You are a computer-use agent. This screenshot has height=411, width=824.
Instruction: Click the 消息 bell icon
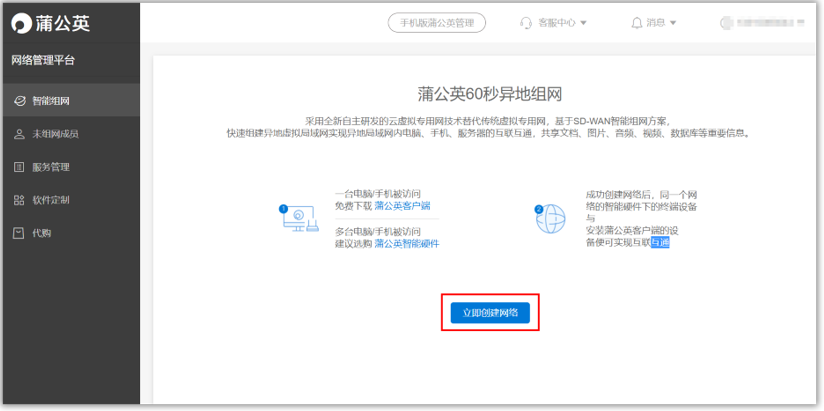point(637,23)
